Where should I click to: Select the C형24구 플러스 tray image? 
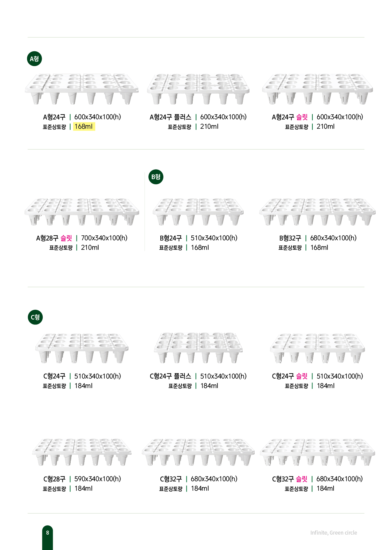(x=198, y=348)
